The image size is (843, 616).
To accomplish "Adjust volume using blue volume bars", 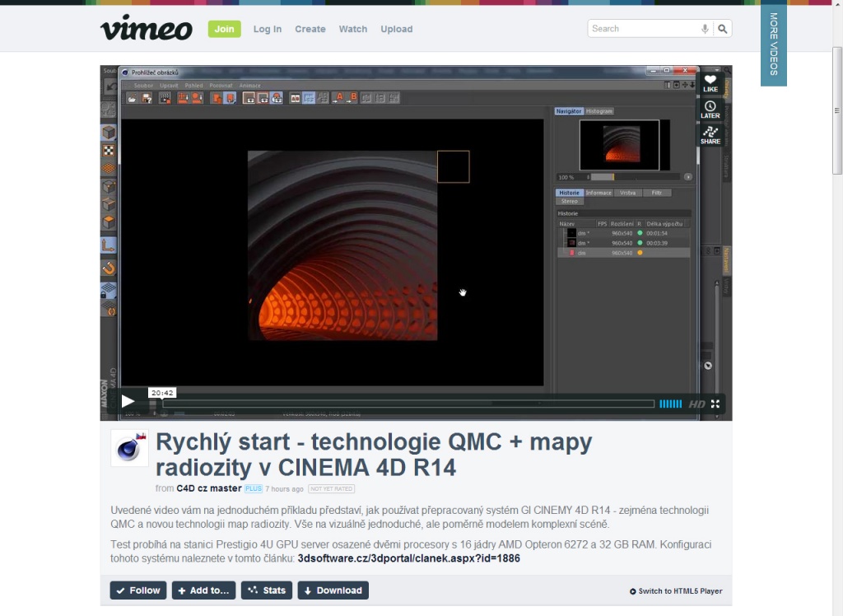I will coord(670,404).
